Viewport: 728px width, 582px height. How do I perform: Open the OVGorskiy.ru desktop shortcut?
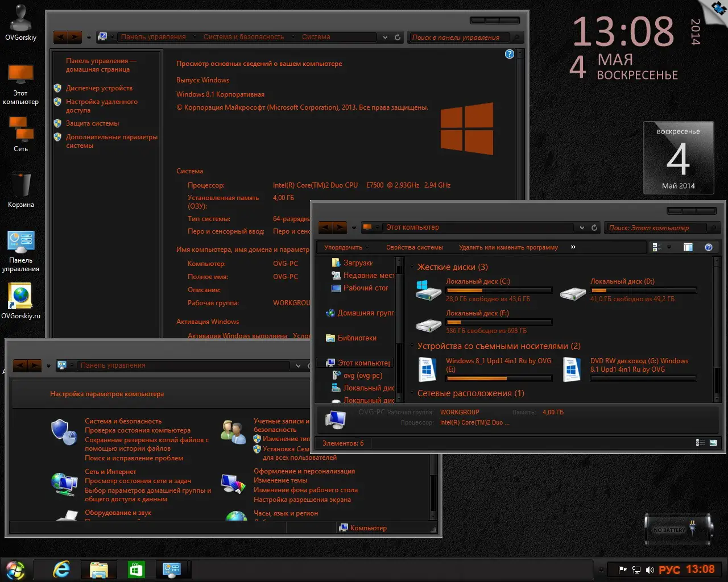[x=21, y=301]
